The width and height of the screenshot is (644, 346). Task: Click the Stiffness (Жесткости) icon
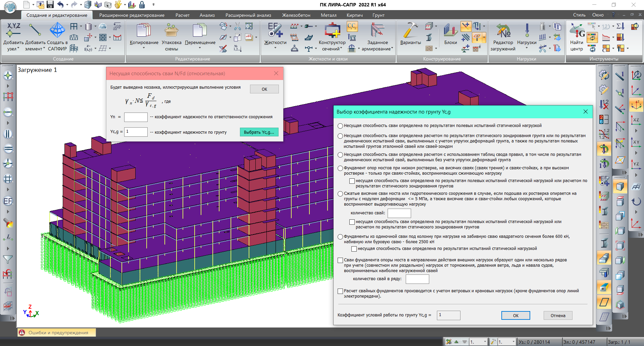click(275, 30)
